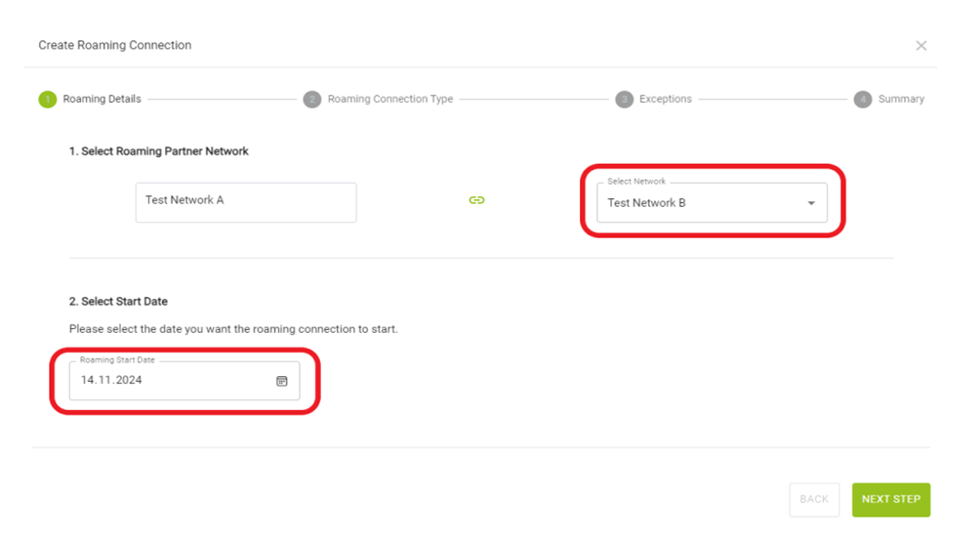Expand the Select Network dropdown arrow

pos(811,203)
